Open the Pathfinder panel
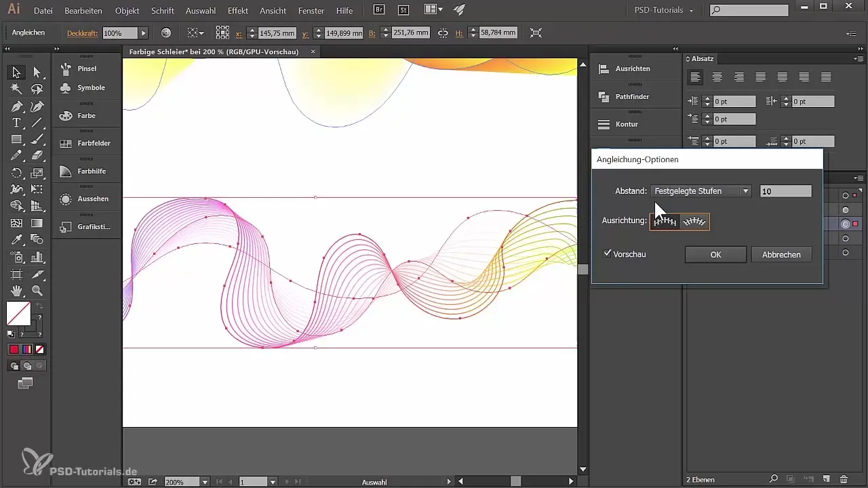 pyautogui.click(x=631, y=97)
